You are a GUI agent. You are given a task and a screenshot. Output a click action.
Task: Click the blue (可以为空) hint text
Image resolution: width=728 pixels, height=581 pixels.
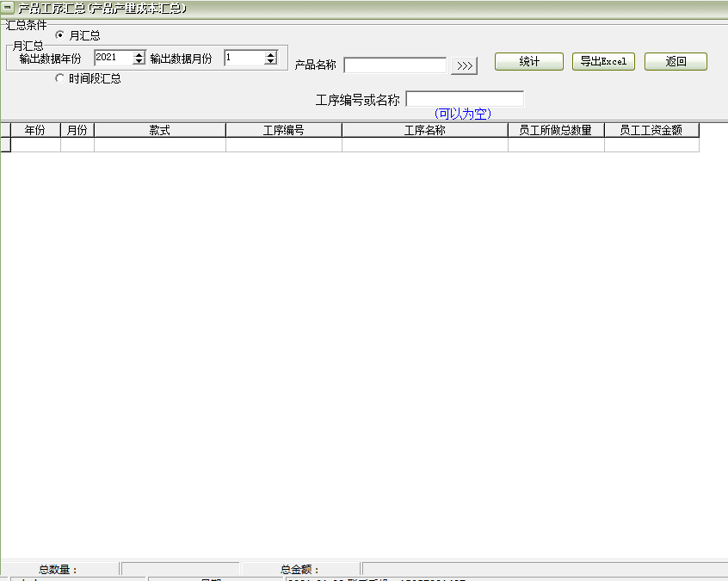[x=462, y=114]
